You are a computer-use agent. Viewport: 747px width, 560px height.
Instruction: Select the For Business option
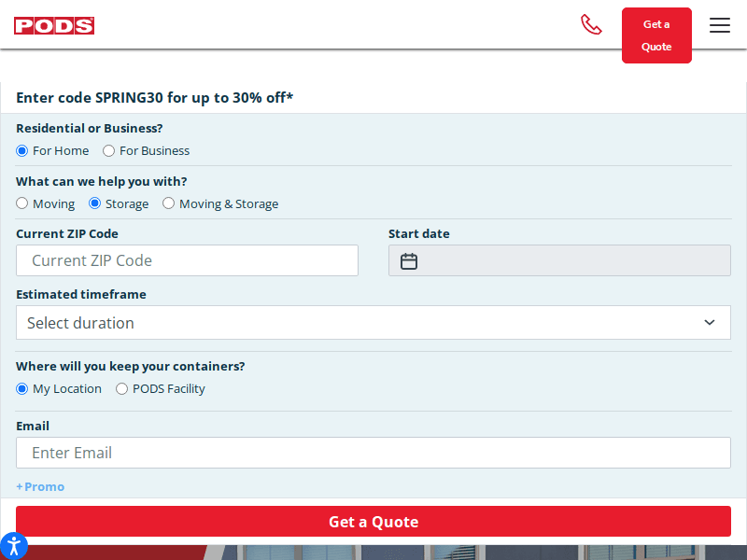[109, 151]
